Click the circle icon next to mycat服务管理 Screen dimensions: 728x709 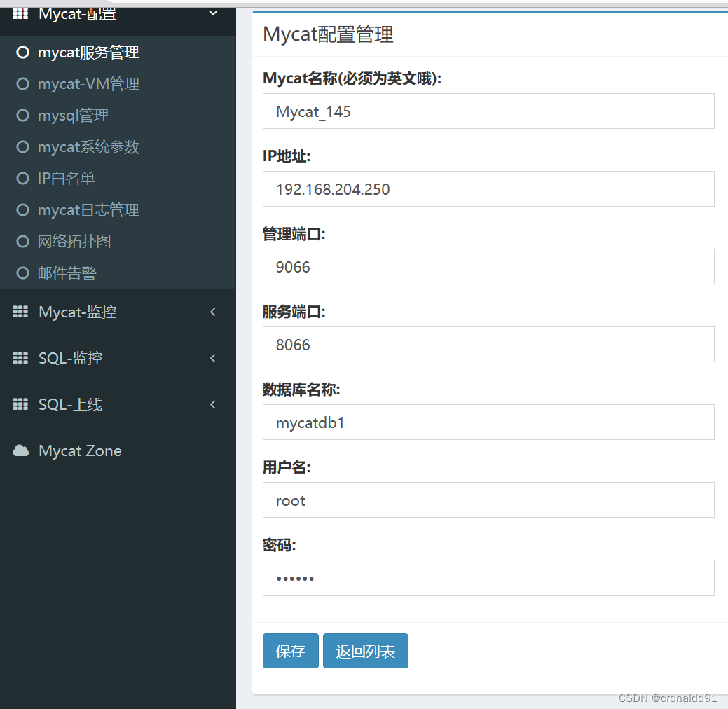click(22, 52)
